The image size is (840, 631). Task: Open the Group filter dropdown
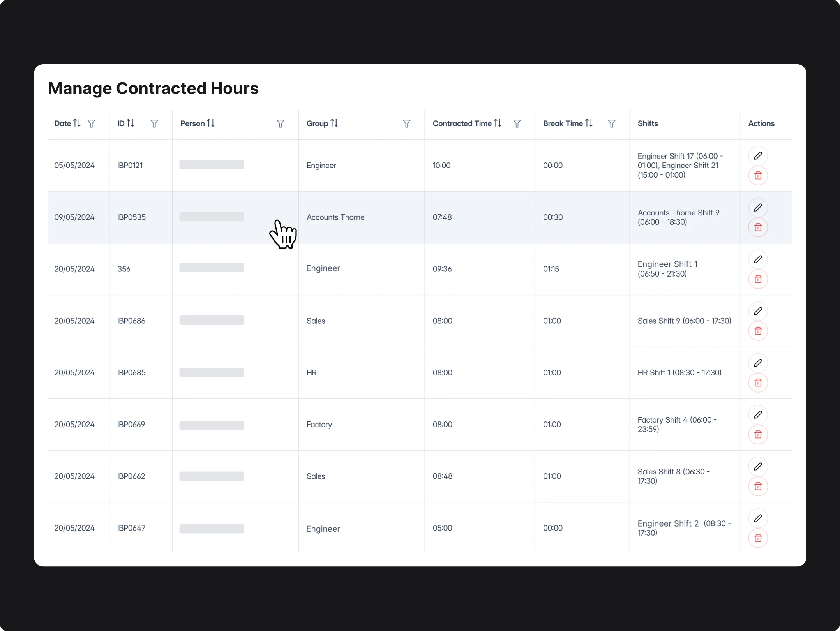[406, 123]
